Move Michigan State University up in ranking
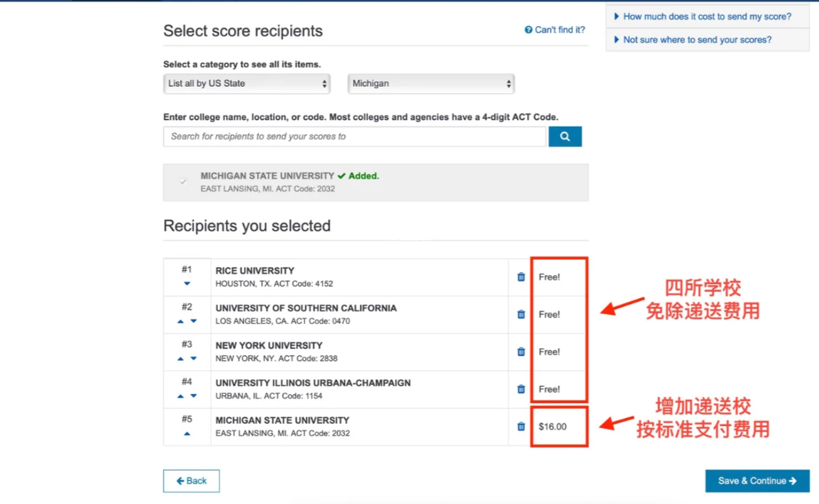Screen dimensions: 819x504 click(x=187, y=434)
